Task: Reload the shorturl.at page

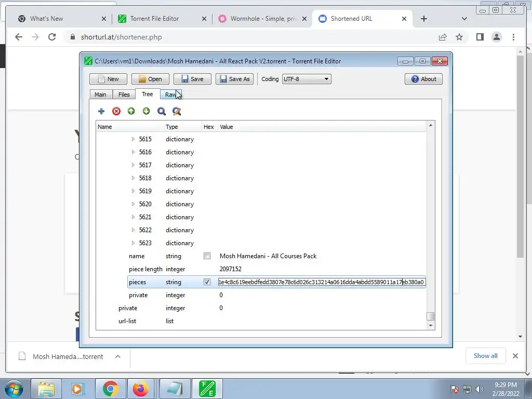Action: [52, 37]
